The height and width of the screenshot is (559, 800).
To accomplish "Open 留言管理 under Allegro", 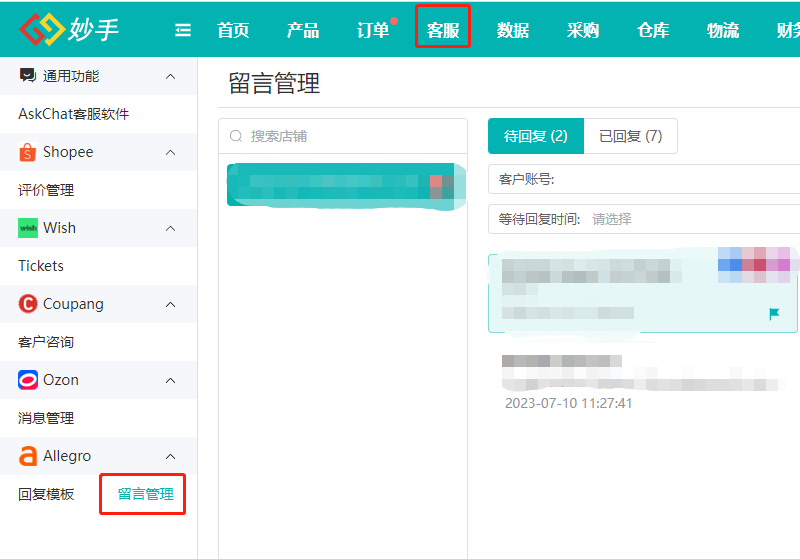I will click(145, 494).
